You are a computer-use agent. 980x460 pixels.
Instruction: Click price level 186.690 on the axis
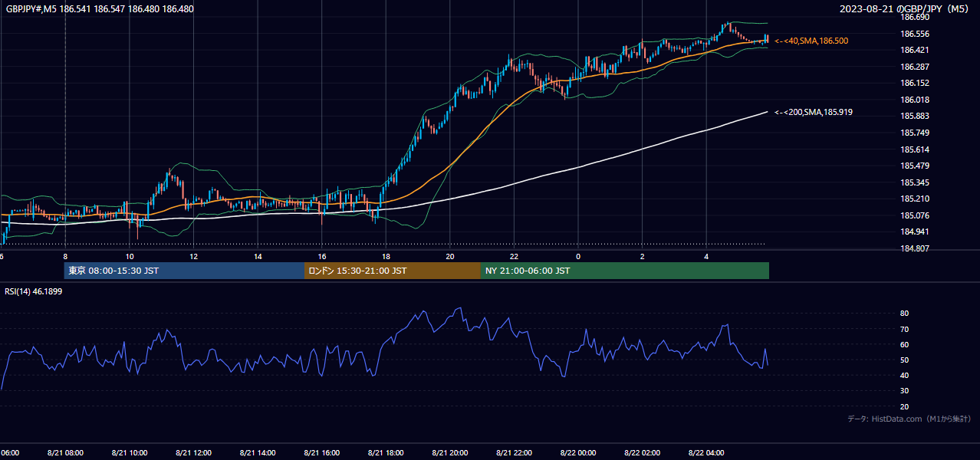click(915, 17)
